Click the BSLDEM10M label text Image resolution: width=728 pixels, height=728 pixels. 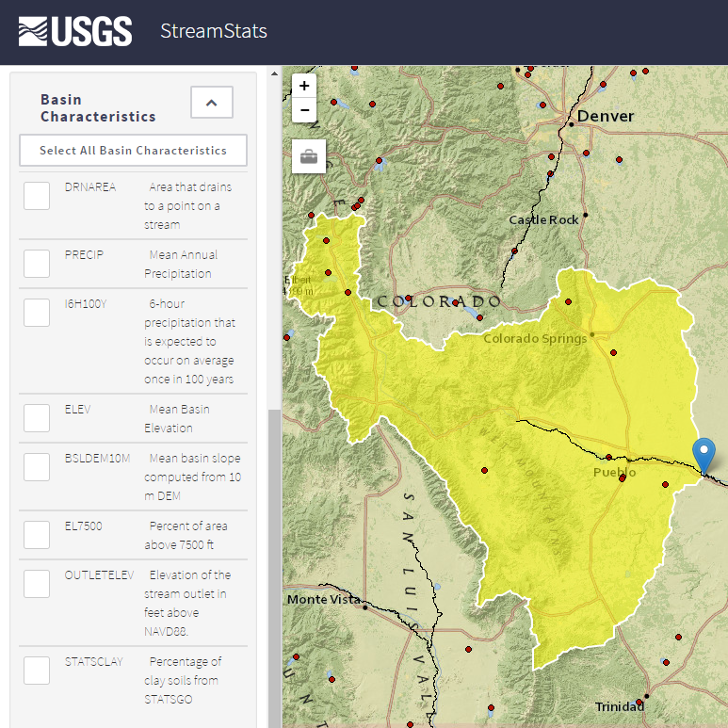(x=97, y=459)
